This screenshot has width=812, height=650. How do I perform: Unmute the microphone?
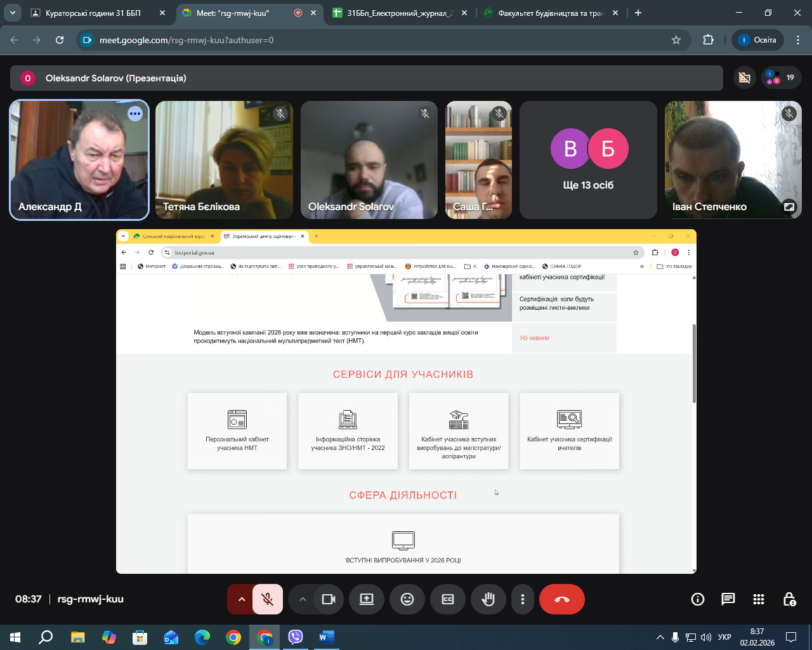click(268, 599)
